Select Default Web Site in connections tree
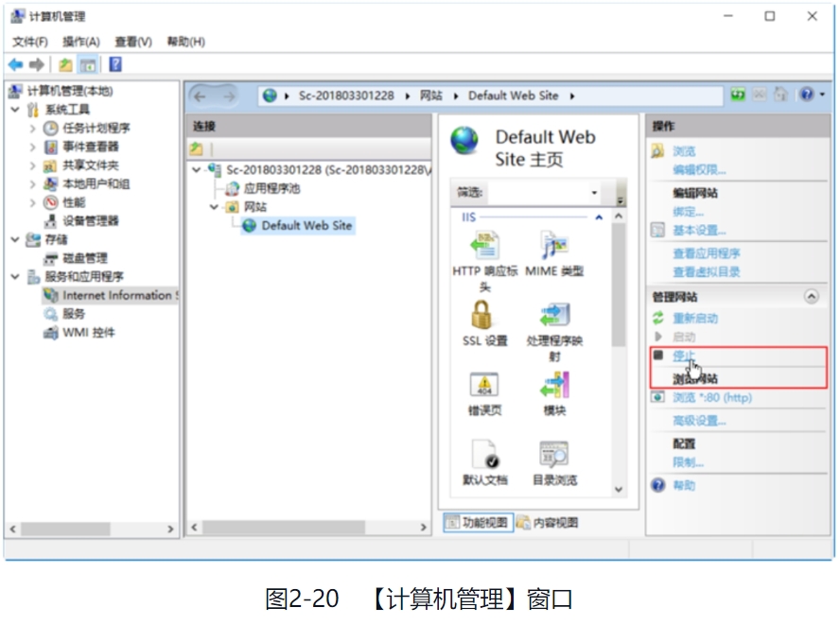 [306, 225]
